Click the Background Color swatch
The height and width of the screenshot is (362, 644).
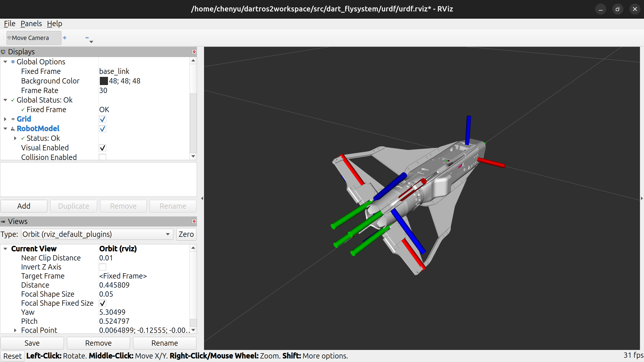pyautogui.click(x=103, y=81)
